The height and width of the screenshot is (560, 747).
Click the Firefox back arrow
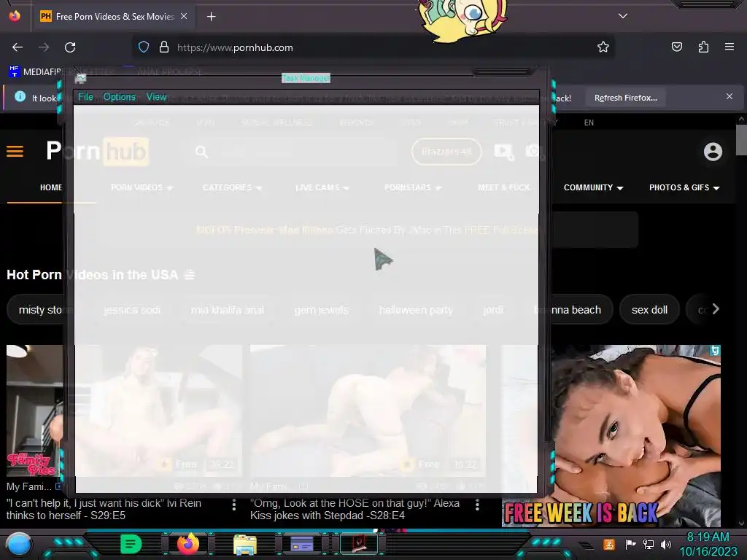[18, 47]
